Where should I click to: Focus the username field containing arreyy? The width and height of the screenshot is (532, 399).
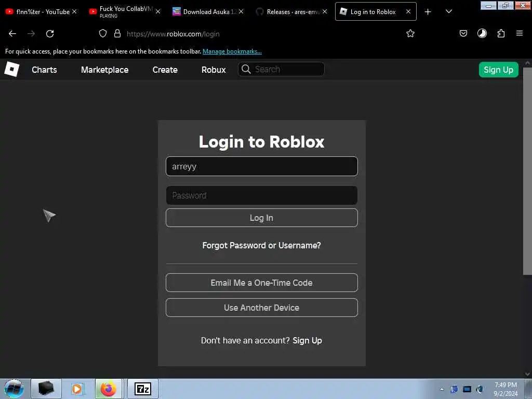(x=262, y=166)
